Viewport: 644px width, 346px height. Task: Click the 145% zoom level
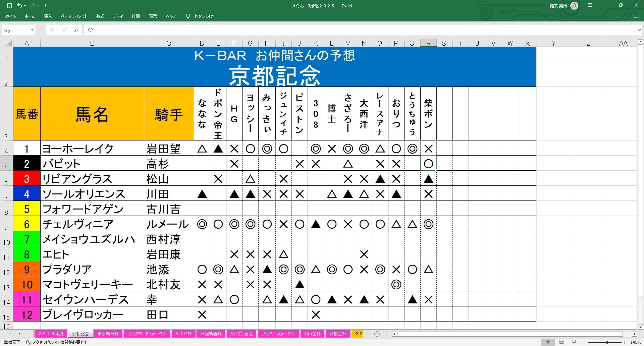coord(636,342)
